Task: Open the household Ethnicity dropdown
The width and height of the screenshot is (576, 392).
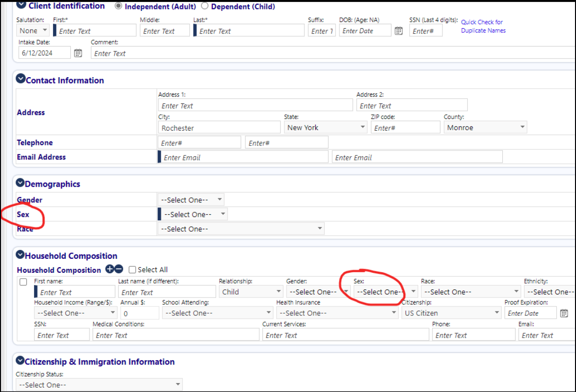Action: (x=550, y=292)
